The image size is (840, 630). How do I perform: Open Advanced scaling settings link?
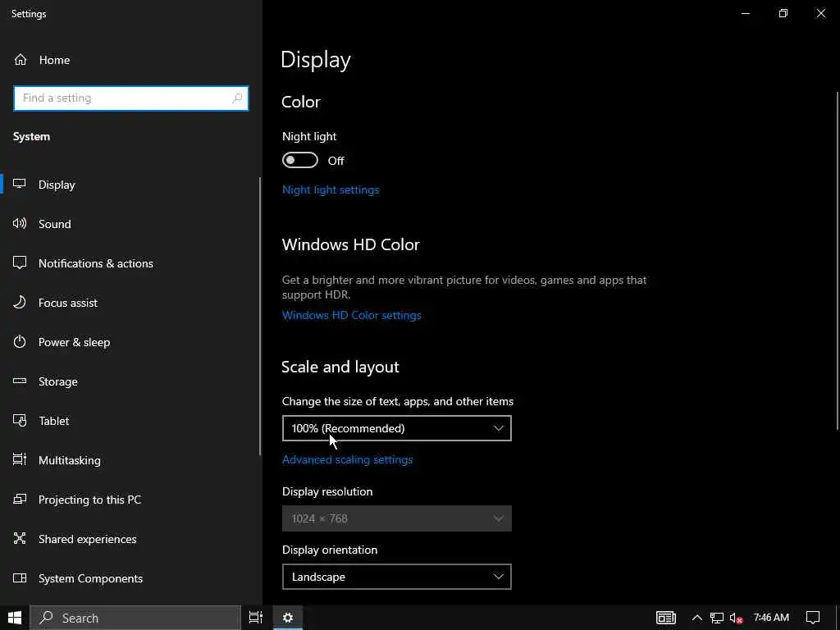347,459
